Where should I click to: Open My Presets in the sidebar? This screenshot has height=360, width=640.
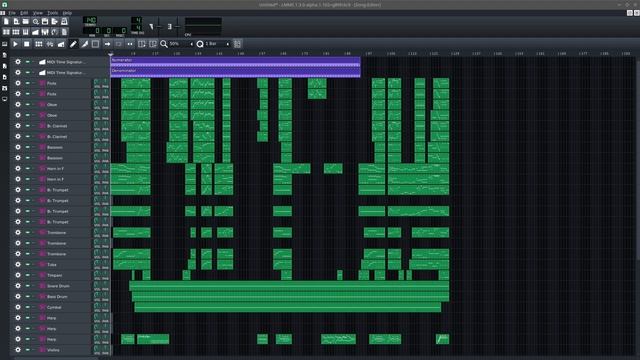(x=4, y=77)
